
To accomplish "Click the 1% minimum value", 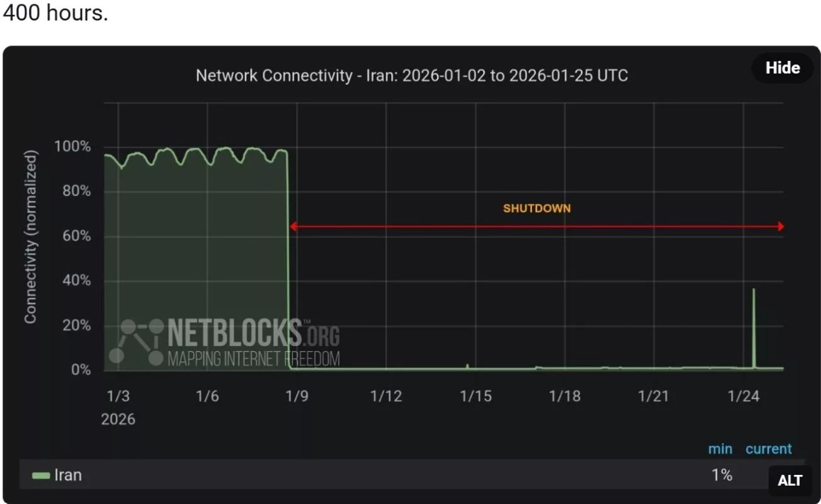I will click(x=723, y=475).
